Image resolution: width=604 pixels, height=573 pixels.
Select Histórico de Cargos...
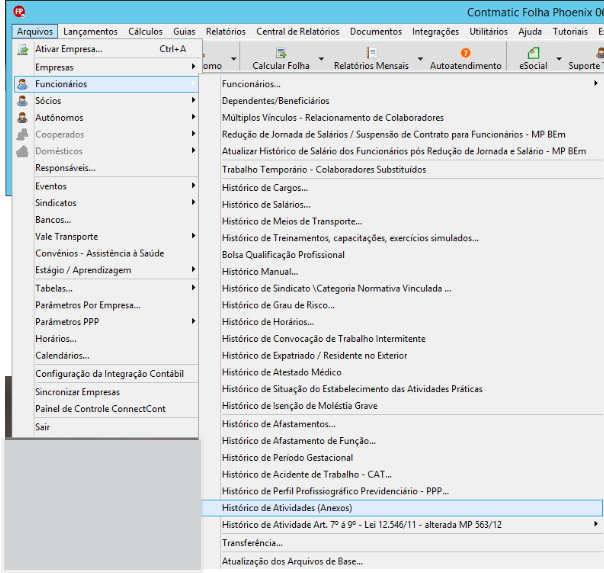[402, 188]
